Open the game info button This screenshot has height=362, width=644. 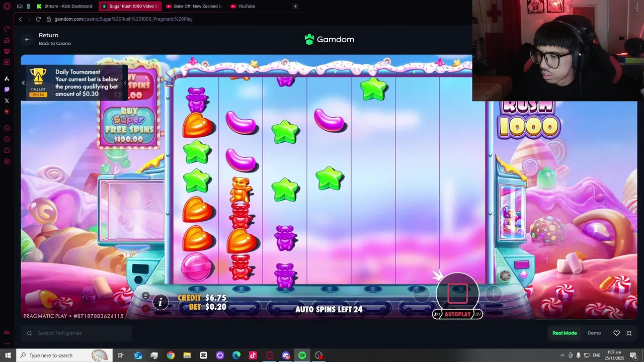pyautogui.click(x=160, y=302)
